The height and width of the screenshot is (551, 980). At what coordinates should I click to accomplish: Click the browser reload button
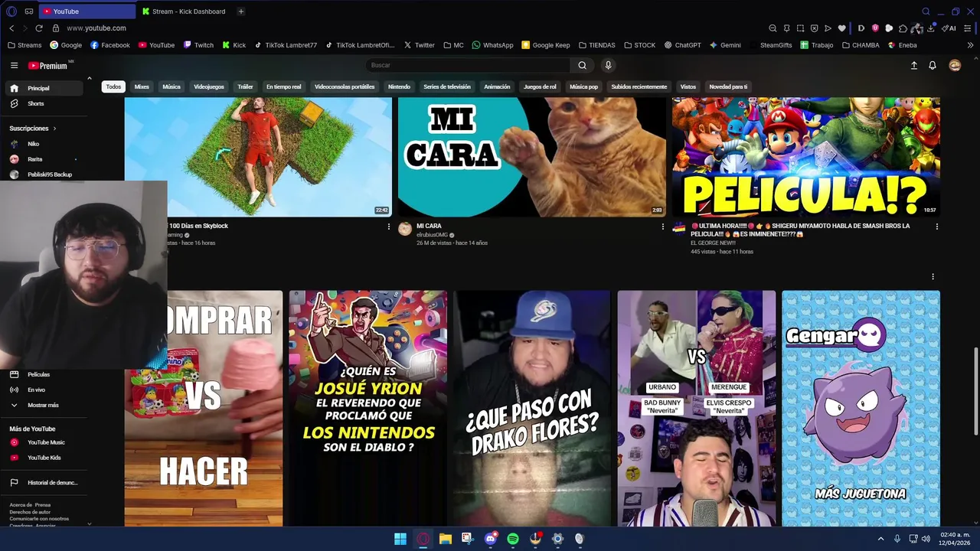coord(39,28)
